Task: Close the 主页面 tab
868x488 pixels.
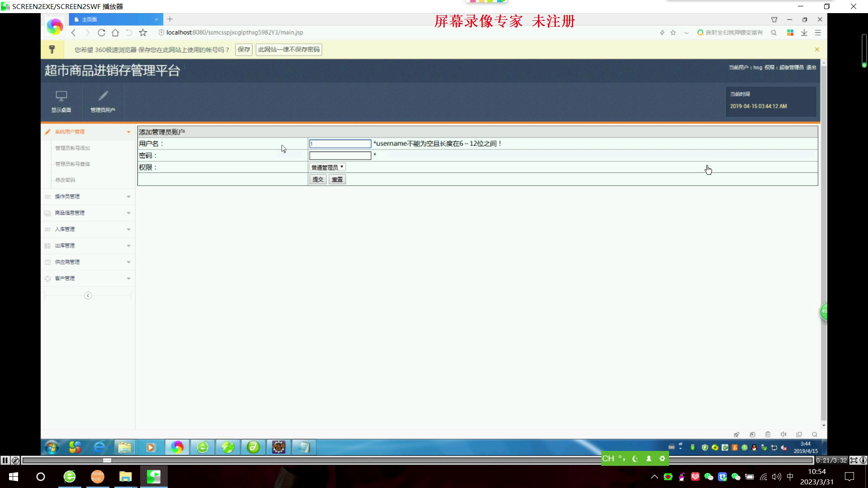Action: tap(156, 19)
